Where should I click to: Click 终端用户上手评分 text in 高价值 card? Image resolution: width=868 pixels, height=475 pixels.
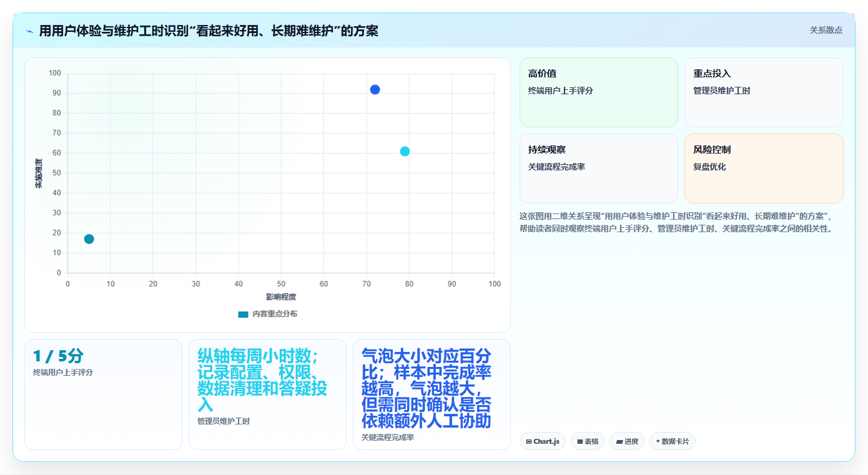point(561,91)
